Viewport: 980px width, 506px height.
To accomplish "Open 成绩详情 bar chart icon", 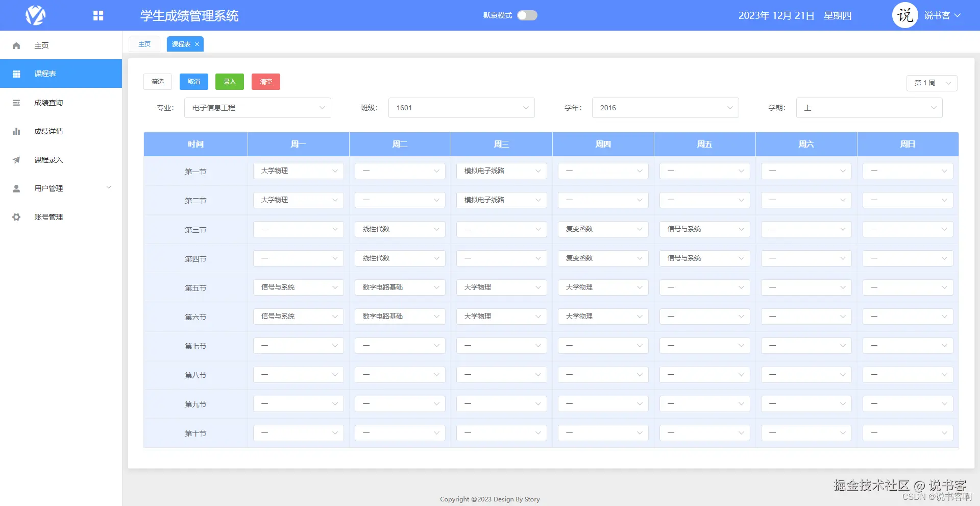I will (16, 131).
